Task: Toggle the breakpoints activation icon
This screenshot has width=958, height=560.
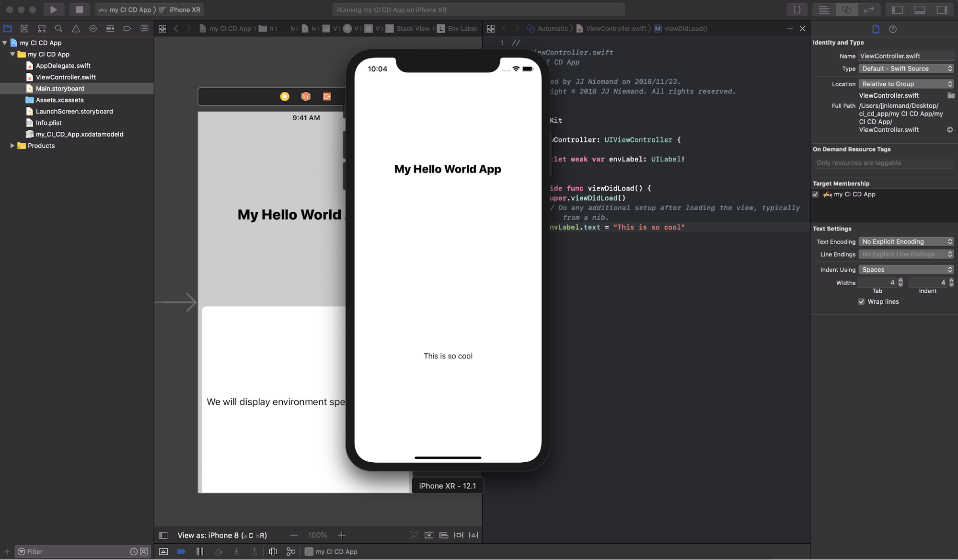Action: [181, 551]
